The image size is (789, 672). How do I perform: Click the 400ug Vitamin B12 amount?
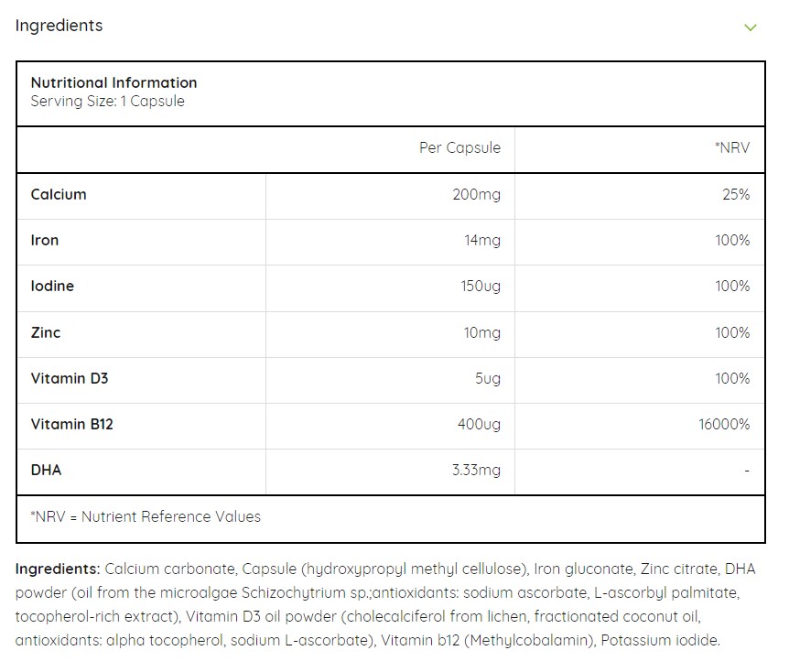479,424
